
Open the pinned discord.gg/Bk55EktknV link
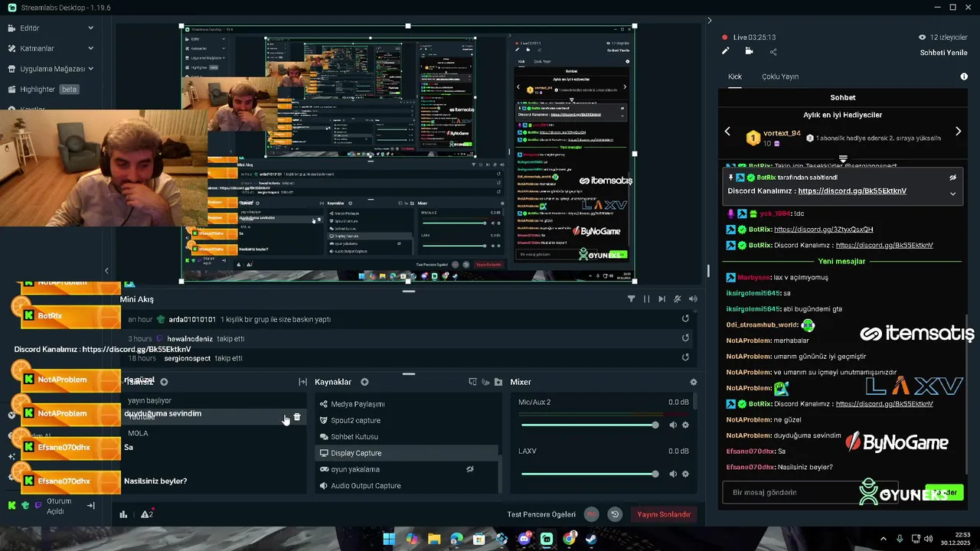(852, 191)
